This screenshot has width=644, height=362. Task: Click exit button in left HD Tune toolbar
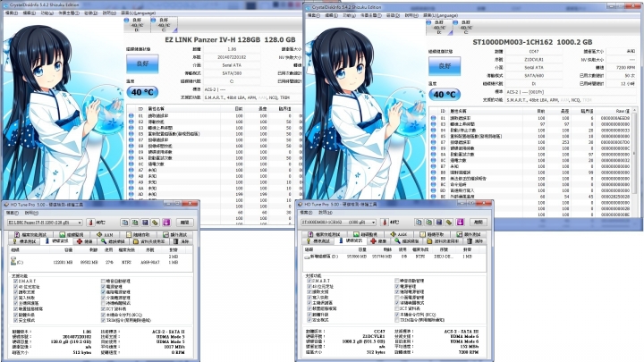pyautogui.click(x=185, y=223)
